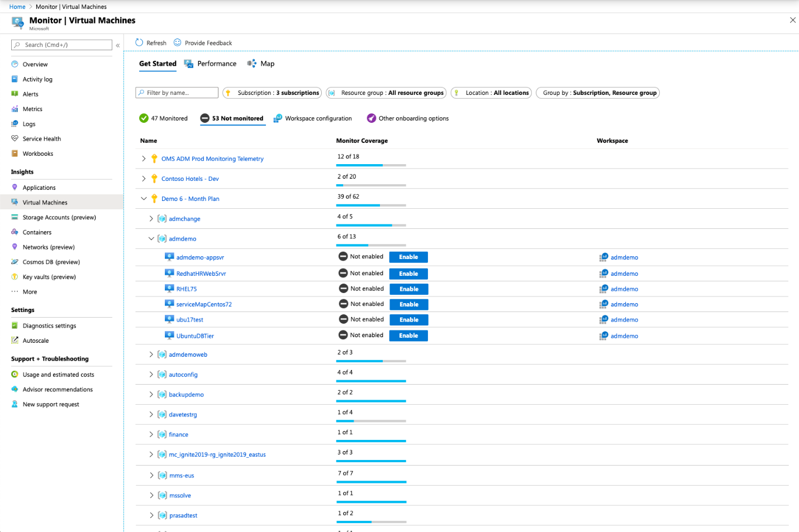Click the Metrics sidebar icon
Viewport: 799px width, 532px height.
(x=15, y=109)
